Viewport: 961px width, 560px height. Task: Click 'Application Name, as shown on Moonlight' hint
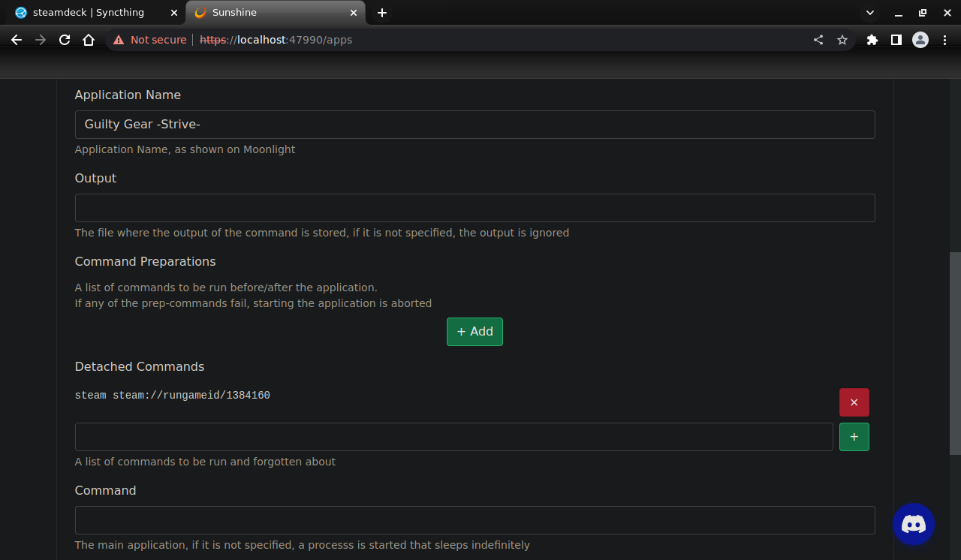tap(185, 149)
